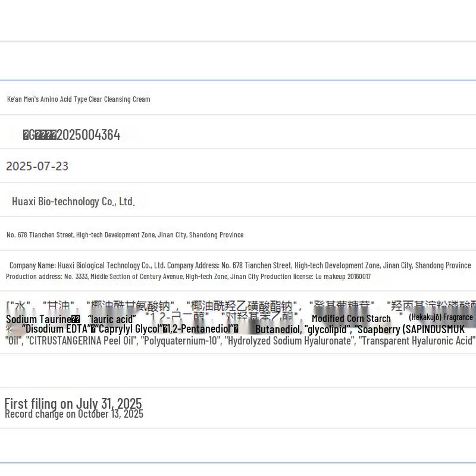Select 'Soapberry (SAPINDUSMUK' ingredient text
This screenshot has width=476, height=476.
(x=410, y=330)
